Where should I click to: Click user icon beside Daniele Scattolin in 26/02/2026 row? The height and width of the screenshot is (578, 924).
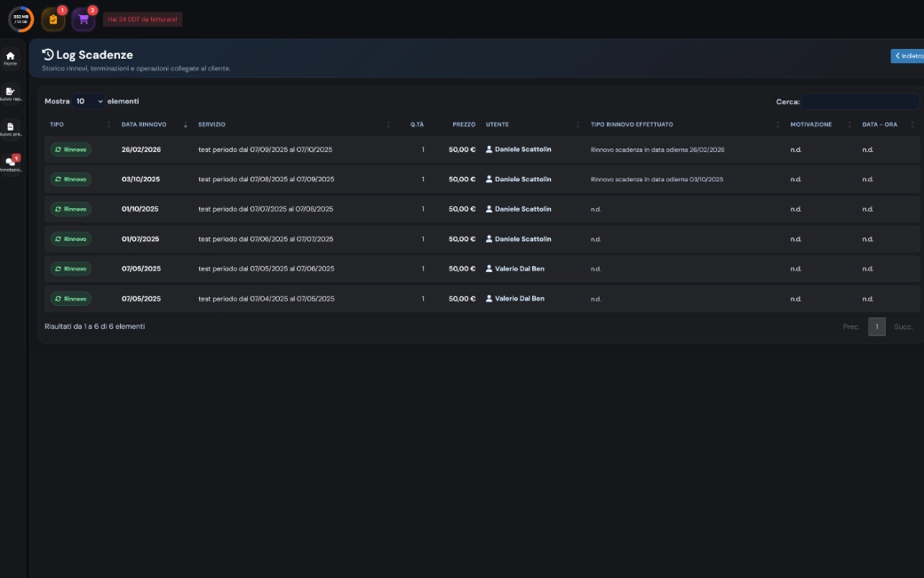[489, 149]
